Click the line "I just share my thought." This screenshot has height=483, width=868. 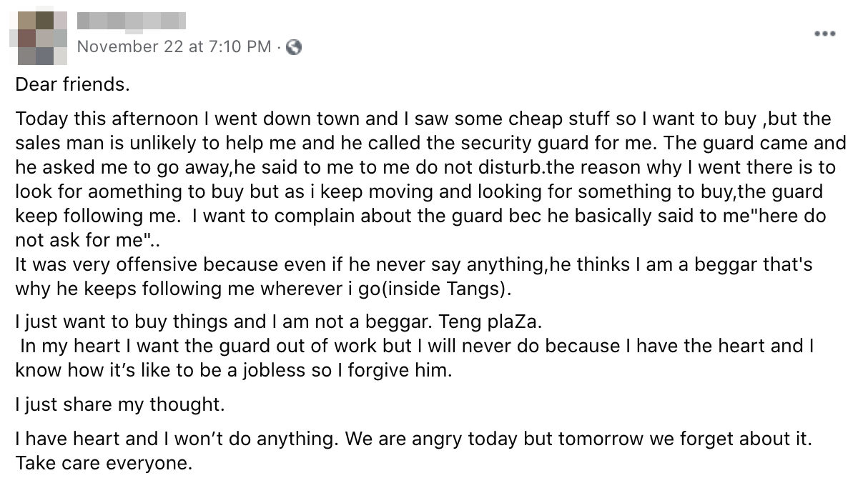point(119,404)
